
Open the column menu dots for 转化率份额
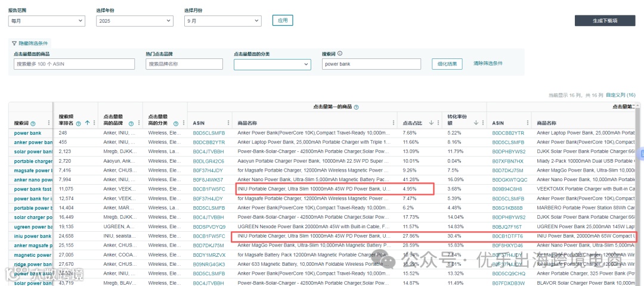pyautogui.click(x=482, y=123)
